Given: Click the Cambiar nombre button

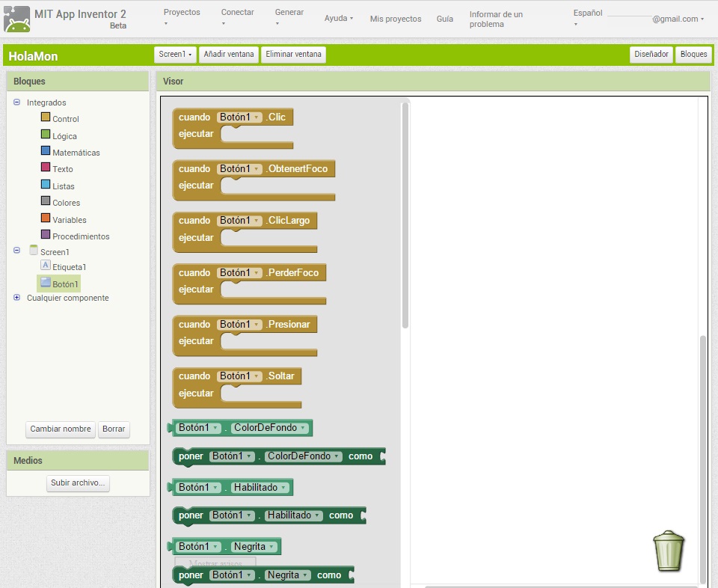Looking at the screenshot, I should (x=61, y=429).
